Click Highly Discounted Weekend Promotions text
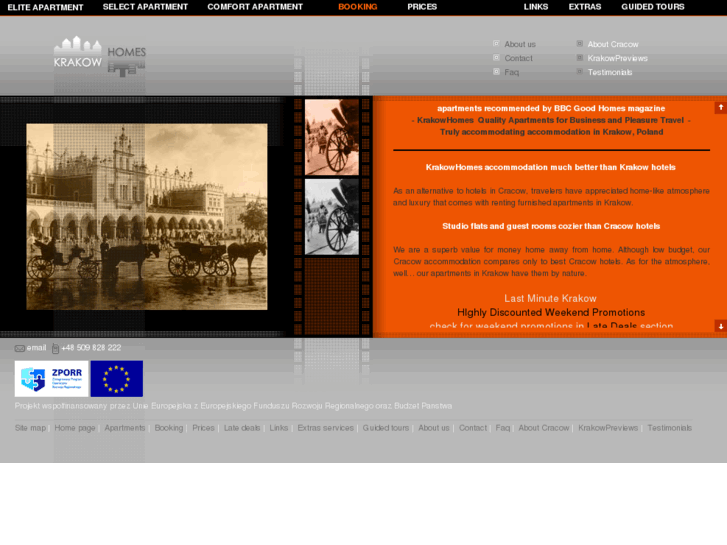This screenshot has height=545, width=727. point(551,313)
